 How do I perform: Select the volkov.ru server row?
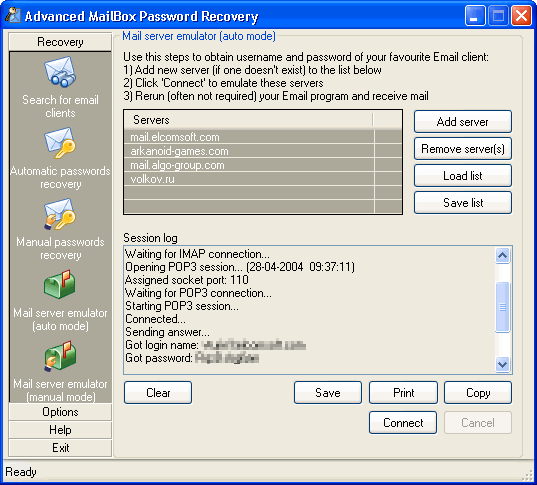[x=263, y=179]
